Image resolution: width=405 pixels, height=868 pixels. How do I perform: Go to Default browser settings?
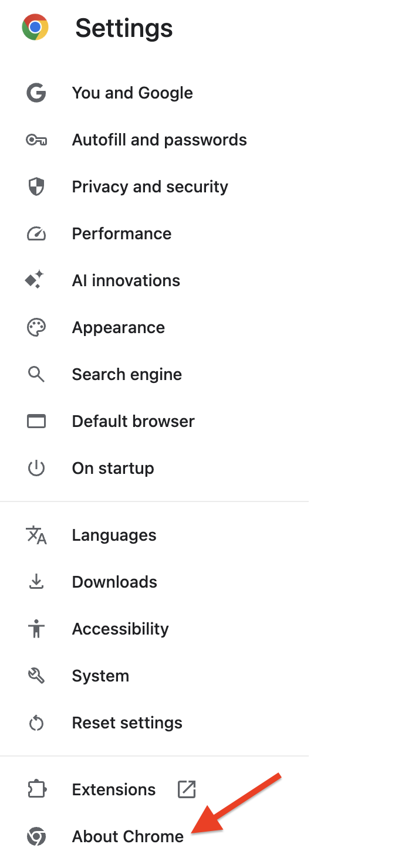(133, 421)
